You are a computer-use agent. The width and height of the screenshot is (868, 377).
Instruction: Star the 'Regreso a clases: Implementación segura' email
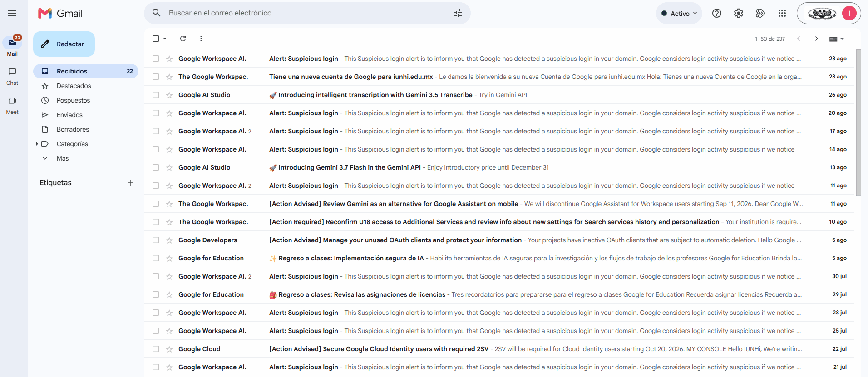(169, 258)
